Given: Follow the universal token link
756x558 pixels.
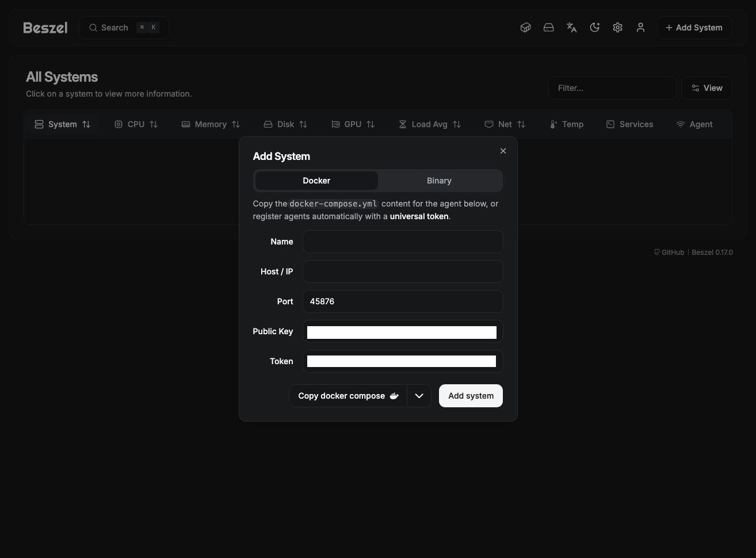Looking at the screenshot, I should 419,217.
